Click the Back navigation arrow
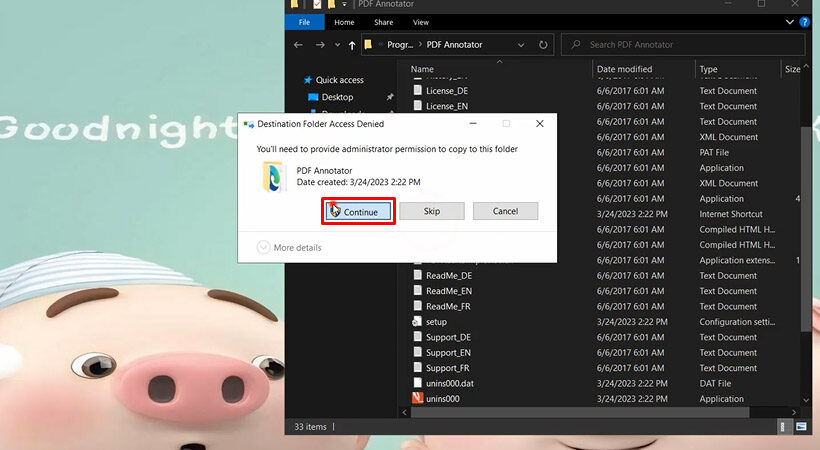 (x=298, y=45)
